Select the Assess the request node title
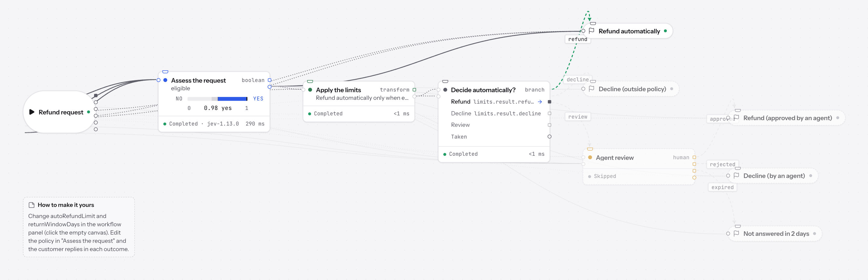868x280 pixels. tap(198, 80)
